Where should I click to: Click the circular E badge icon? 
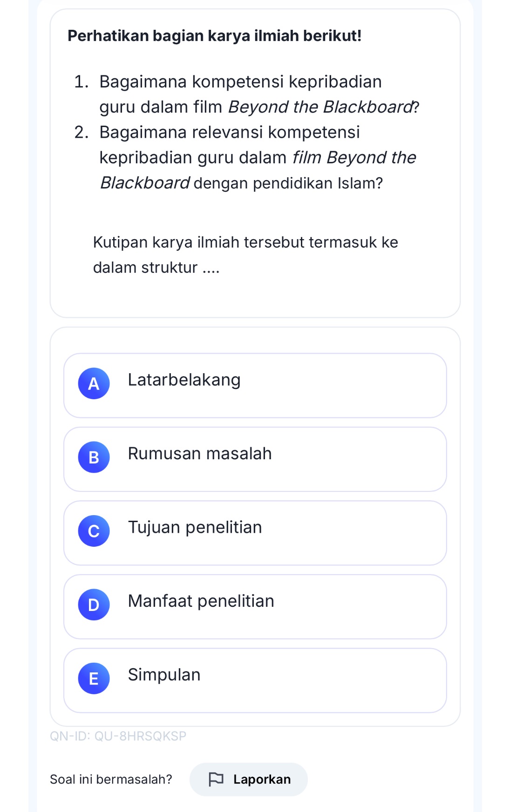(94, 679)
